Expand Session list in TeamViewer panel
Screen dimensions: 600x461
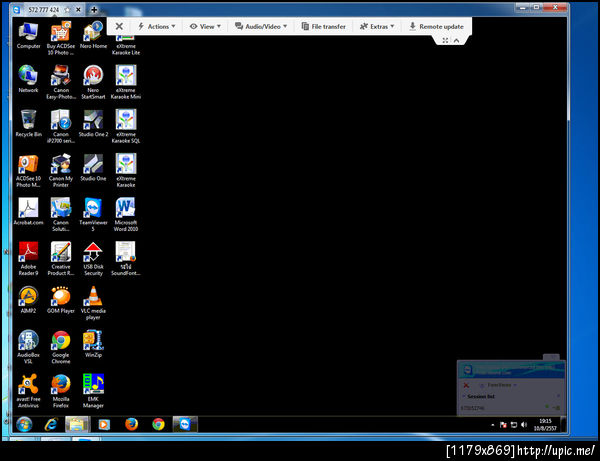point(480,397)
